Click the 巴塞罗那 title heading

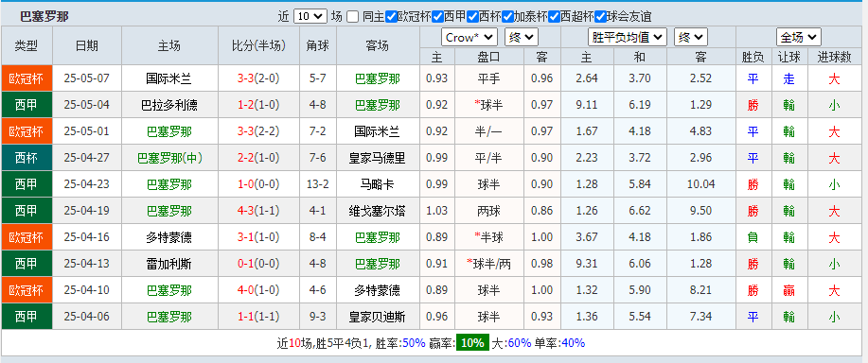pos(44,17)
